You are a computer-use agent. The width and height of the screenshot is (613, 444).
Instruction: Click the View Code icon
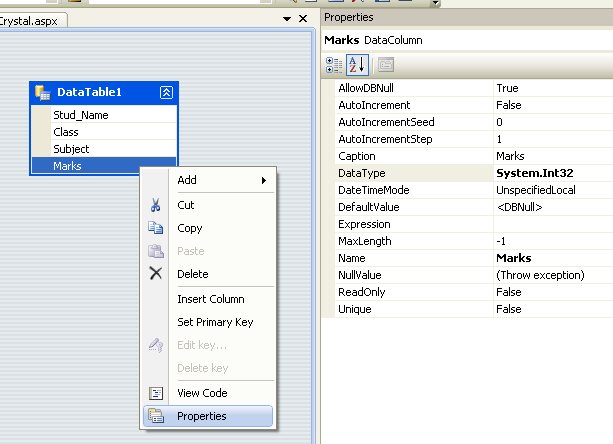[x=155, y=394]
